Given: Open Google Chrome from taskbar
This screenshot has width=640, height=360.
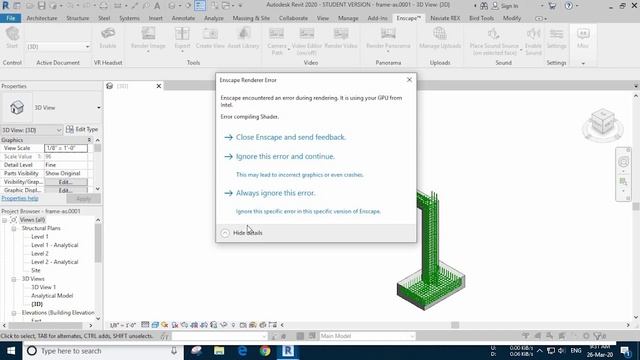Looking at the screenshot, I should click(x=265, y=351).
